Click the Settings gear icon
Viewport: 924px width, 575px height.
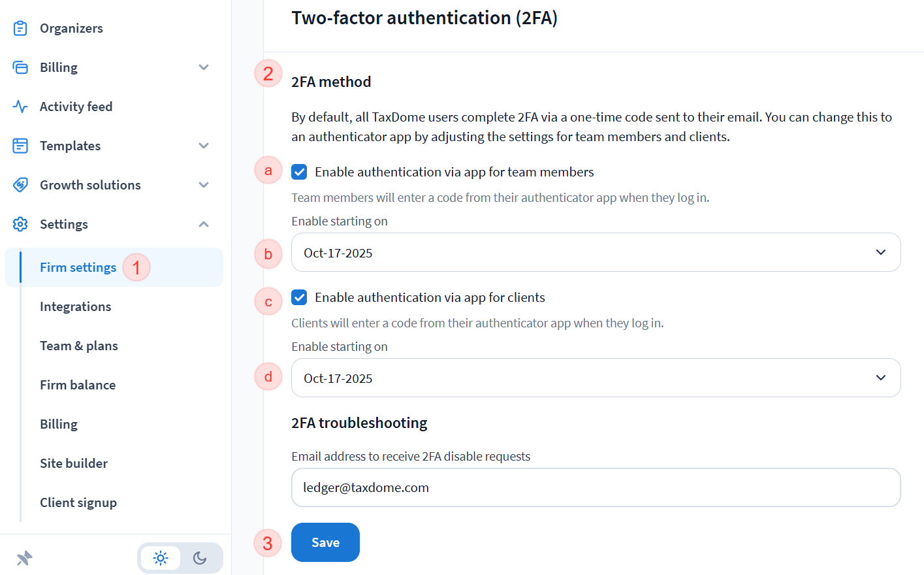pos(20,224)
